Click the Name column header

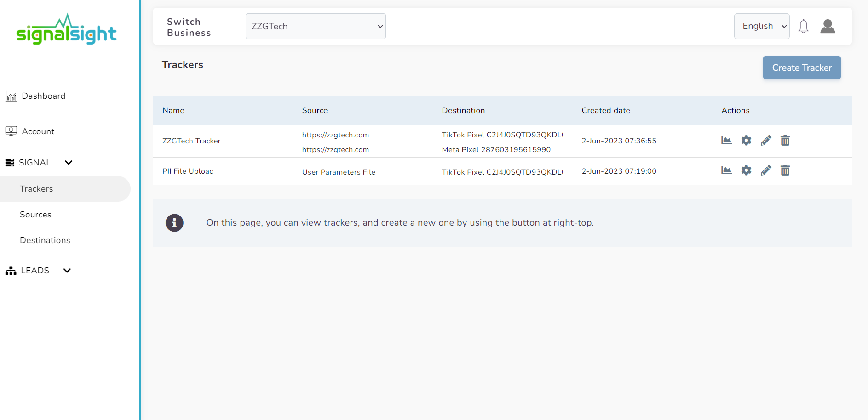point(173,110)
